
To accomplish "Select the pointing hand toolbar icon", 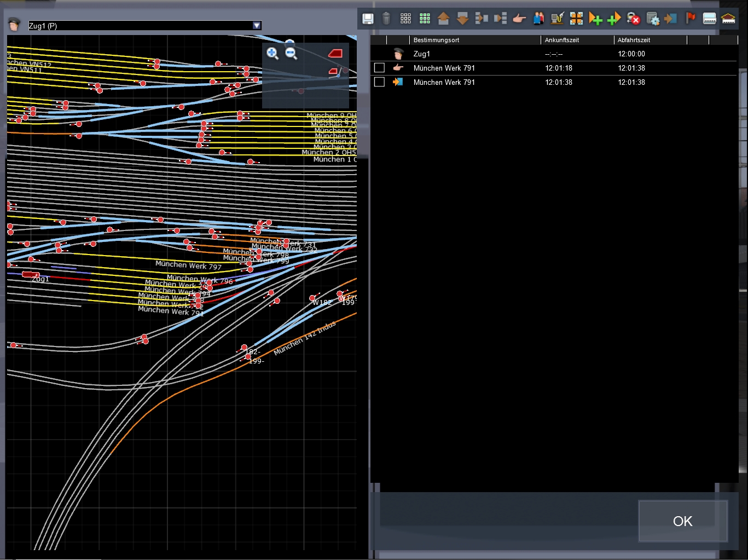I will point(519,19).
